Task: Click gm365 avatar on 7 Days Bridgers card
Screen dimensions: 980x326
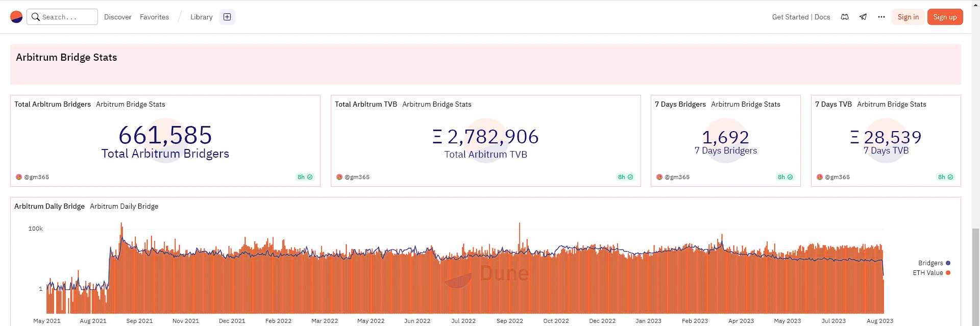Action: coord(659,177)
